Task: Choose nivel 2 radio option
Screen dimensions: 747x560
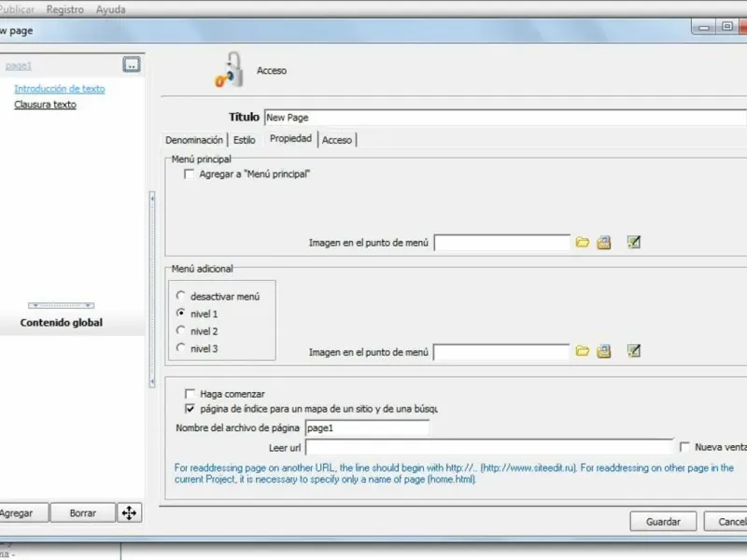Action: coord(180,330)
